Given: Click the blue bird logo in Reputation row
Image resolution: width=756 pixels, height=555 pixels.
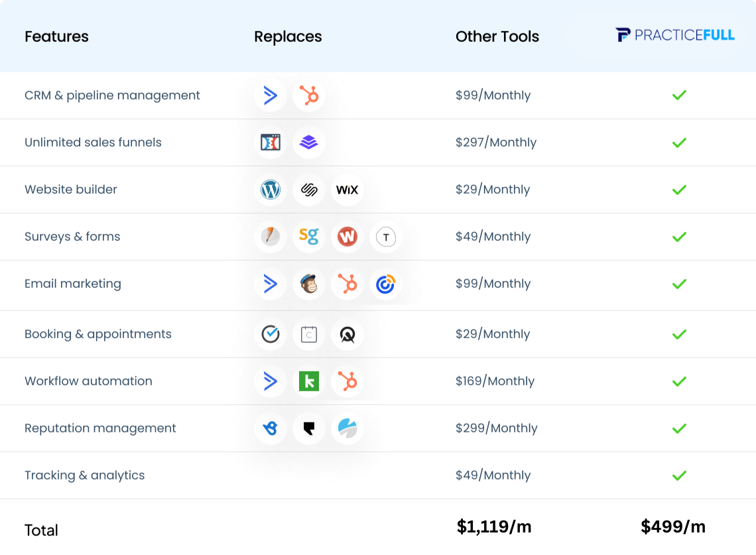Looking at the screenshot, I should pos(271,428).
